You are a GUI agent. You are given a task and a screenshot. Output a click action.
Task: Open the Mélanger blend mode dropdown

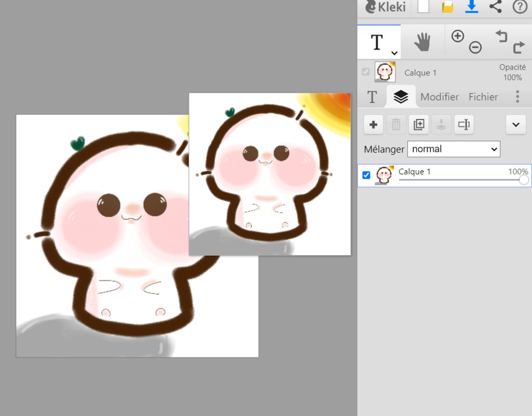pyautogui.click(x=454, y=149)
